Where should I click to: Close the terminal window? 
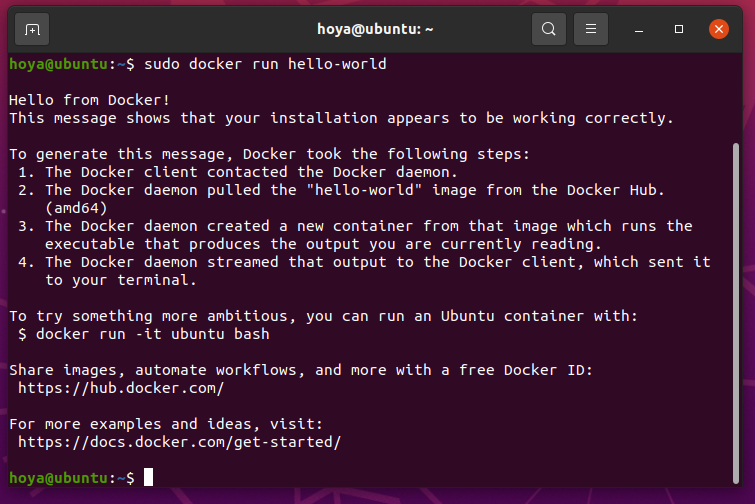pyautogui.click(x=718, y=29)
